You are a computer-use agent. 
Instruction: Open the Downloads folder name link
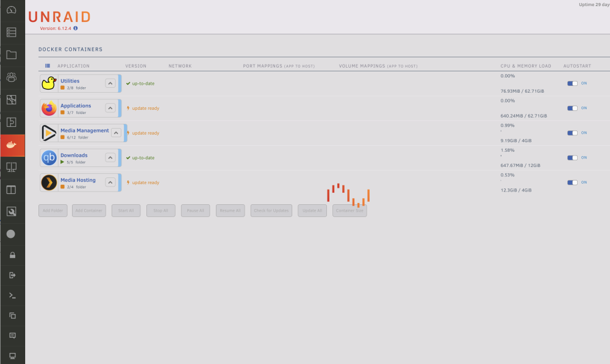74,155
